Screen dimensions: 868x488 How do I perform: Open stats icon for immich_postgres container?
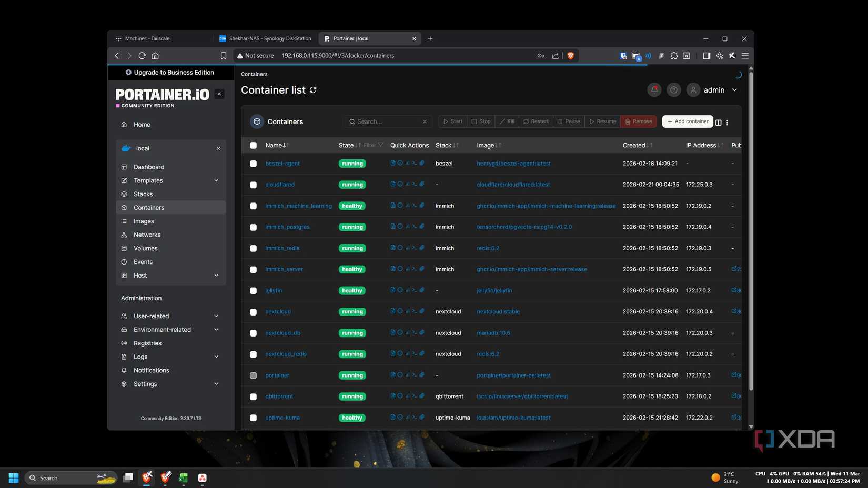click(407, 227)
